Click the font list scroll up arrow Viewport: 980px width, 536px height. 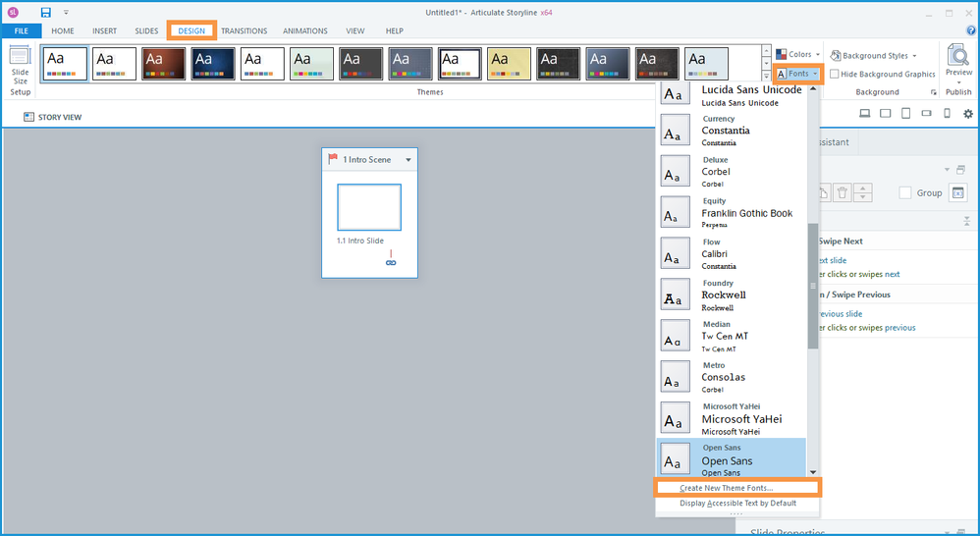(x=813, y=88)
